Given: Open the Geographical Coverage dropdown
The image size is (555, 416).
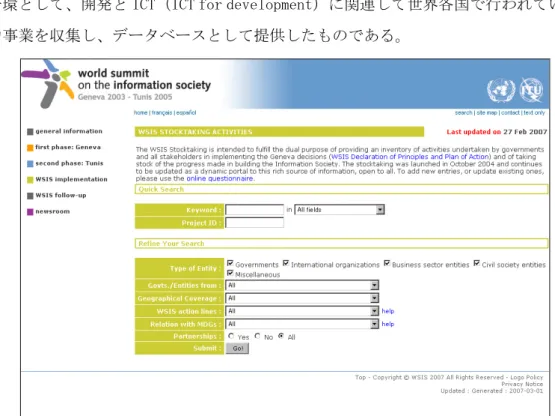Looking at the screenshot, I should [302, 298].
